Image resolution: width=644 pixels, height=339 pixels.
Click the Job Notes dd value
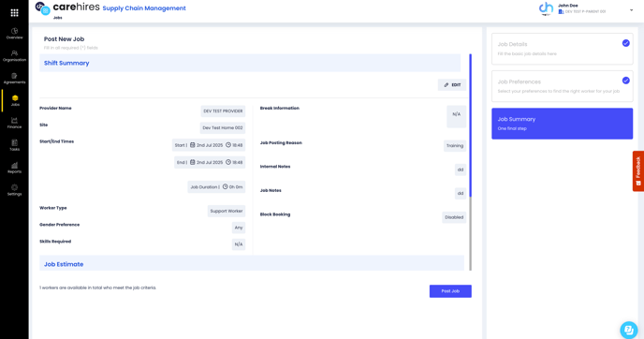tap(461, 193)
